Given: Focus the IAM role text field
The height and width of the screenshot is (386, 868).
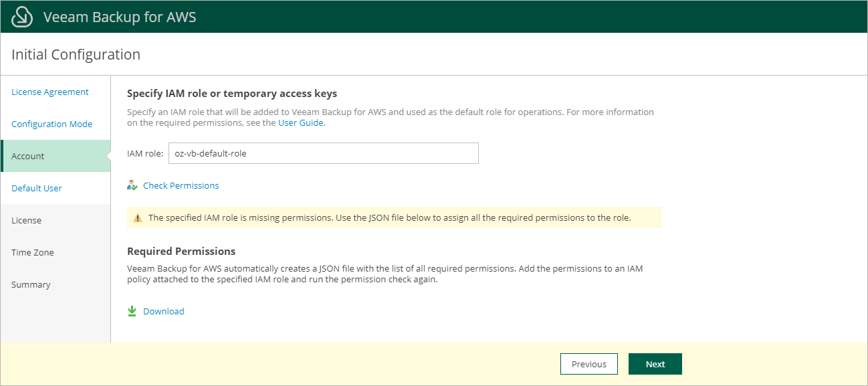Looking at the screenshot, I should pos(323,153).
